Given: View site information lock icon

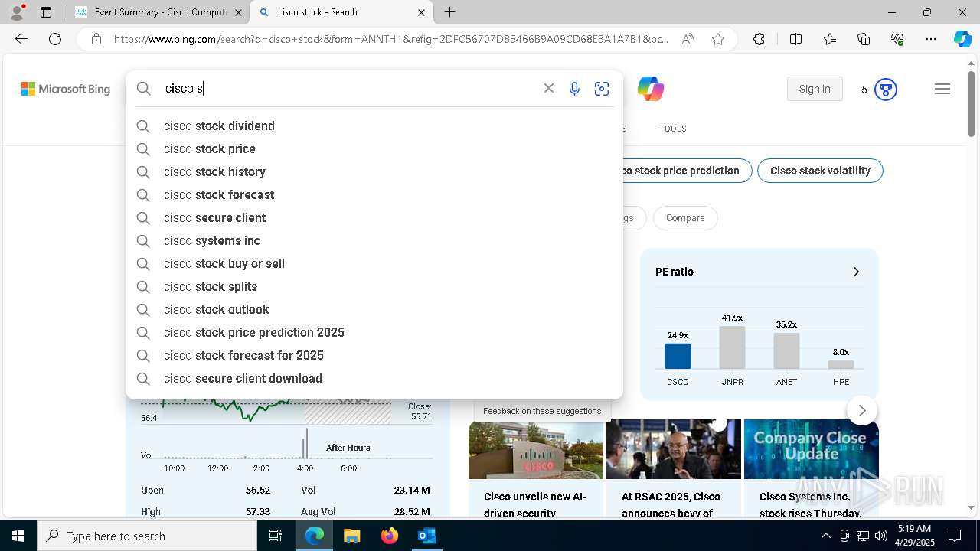Looking at the screenshot, I should tap(96, 39).
